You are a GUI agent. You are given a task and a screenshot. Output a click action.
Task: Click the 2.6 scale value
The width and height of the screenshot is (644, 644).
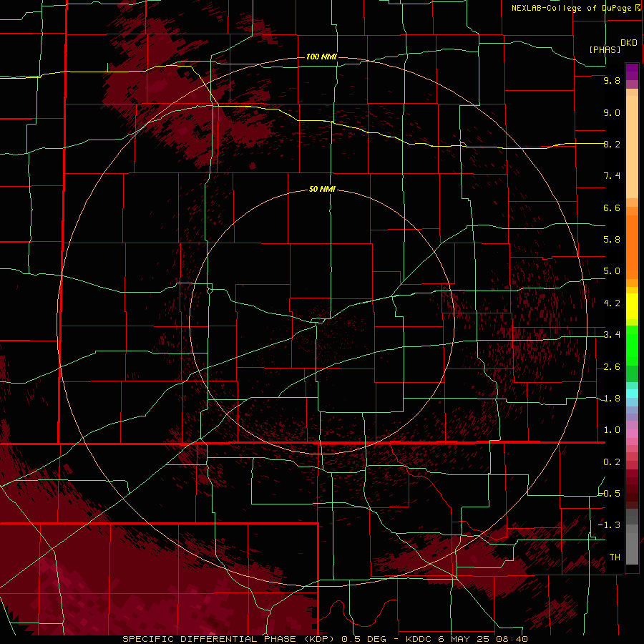[612, 367]
